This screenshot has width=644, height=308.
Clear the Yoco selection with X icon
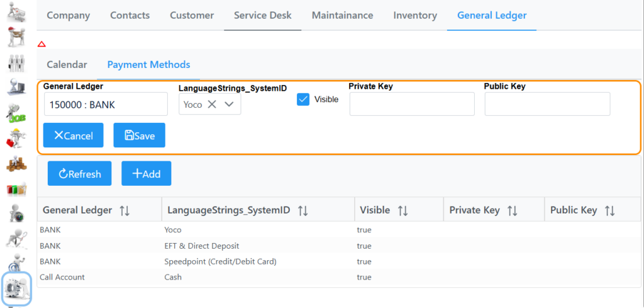point(212,105)
